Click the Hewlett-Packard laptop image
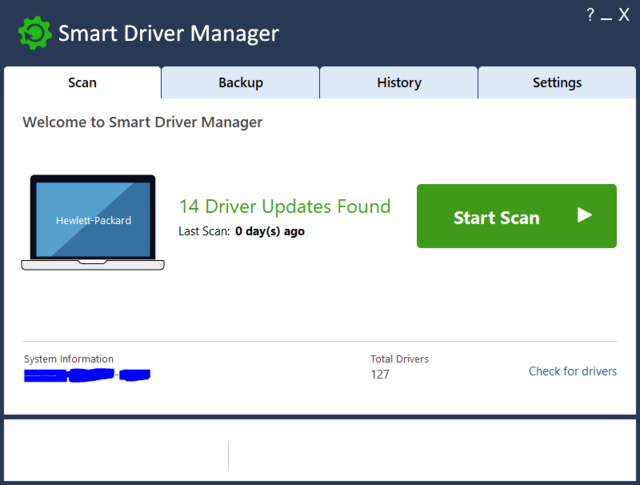 [x=93, y=222]
